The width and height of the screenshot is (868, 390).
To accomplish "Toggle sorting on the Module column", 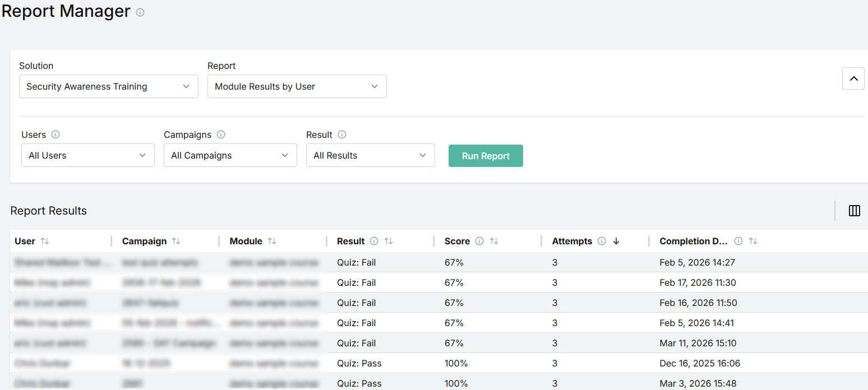I will (271, 241).
